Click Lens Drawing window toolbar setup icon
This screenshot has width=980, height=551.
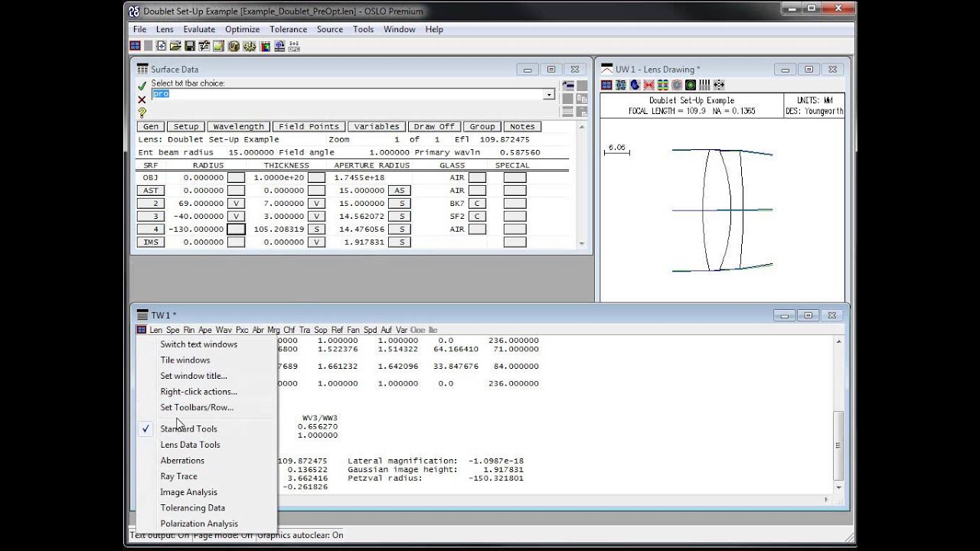[606, 85]
